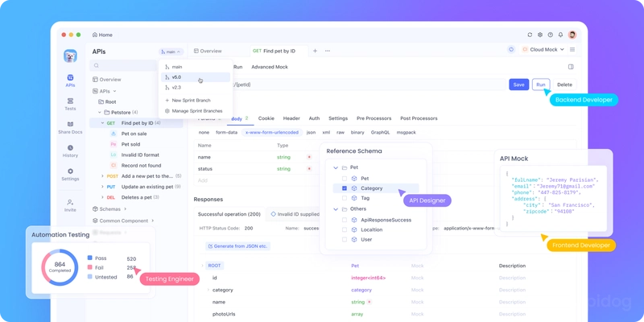
Task: Click the Save button
Action: click(518, 85)
